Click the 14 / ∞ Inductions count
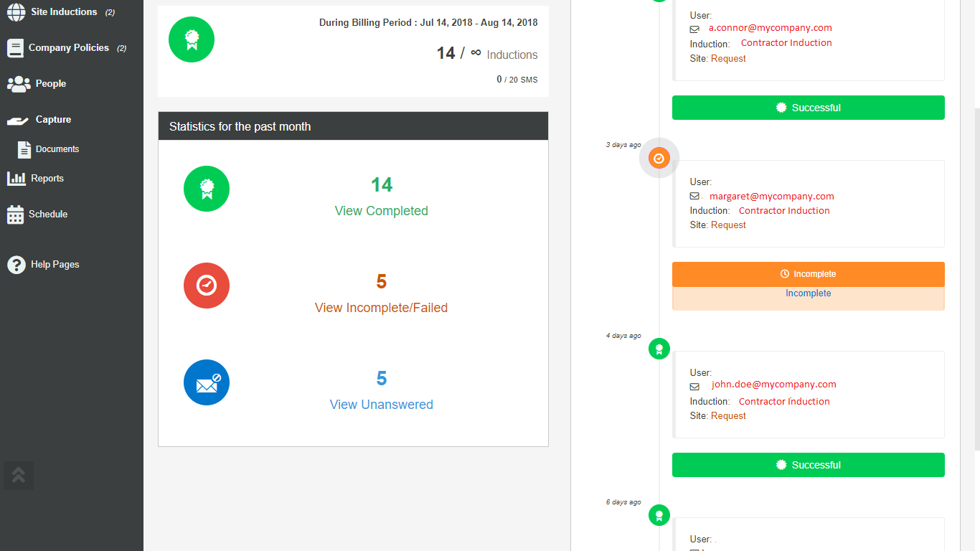The width and height of the screenshot is (980, 551). click(487, 54)
